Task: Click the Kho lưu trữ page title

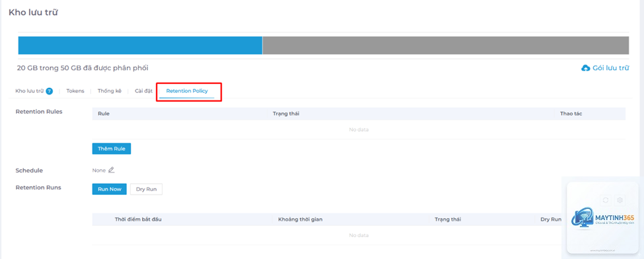Action: 33,13
